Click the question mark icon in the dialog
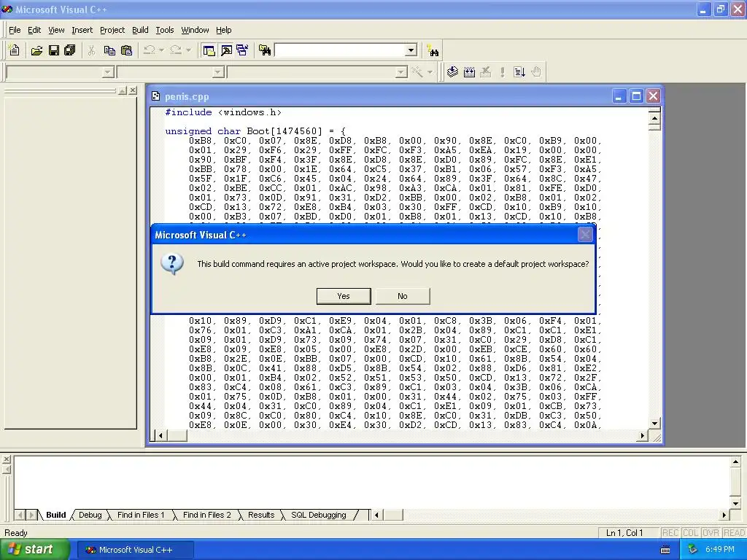The width and height of the screenshot is (747, 560). (x=172, y=263)
